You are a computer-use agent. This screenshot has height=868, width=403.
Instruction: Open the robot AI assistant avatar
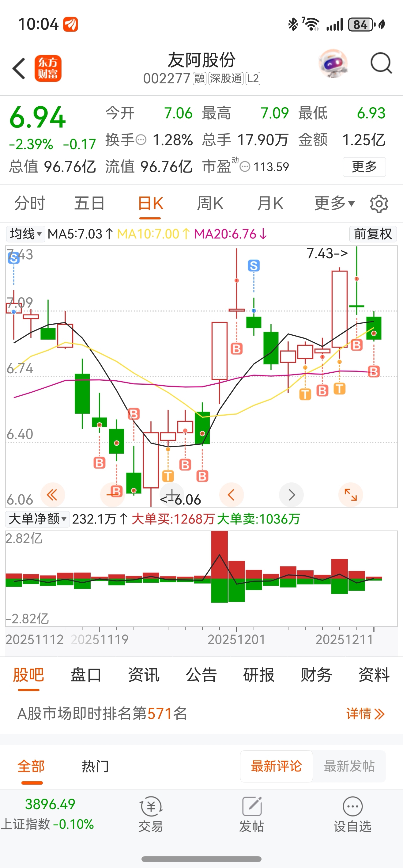tap(333, 64)
